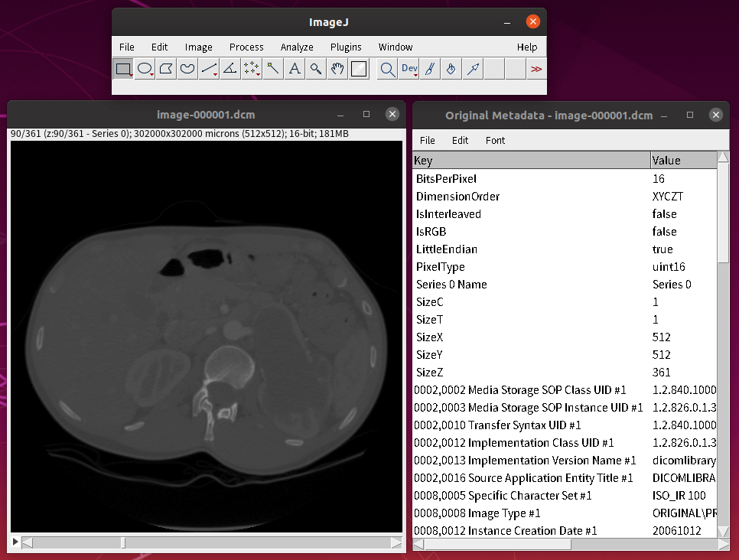Open the Analyze menu
This screenshot has height=560, width=739.
297,47
